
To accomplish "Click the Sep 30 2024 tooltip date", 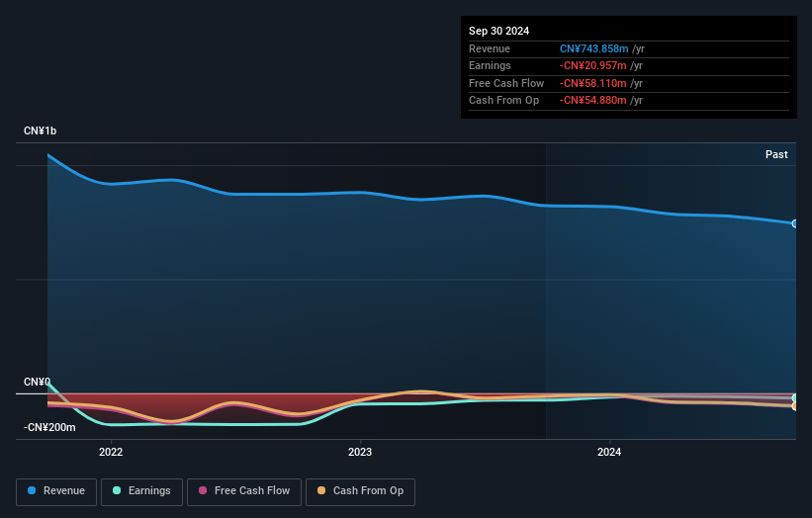I will click(x=498, y=31).
